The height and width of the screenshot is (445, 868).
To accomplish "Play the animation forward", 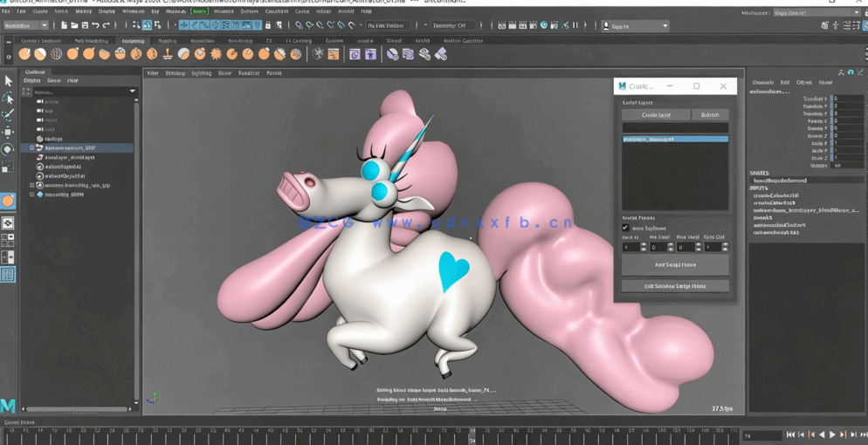I will 832,435.
